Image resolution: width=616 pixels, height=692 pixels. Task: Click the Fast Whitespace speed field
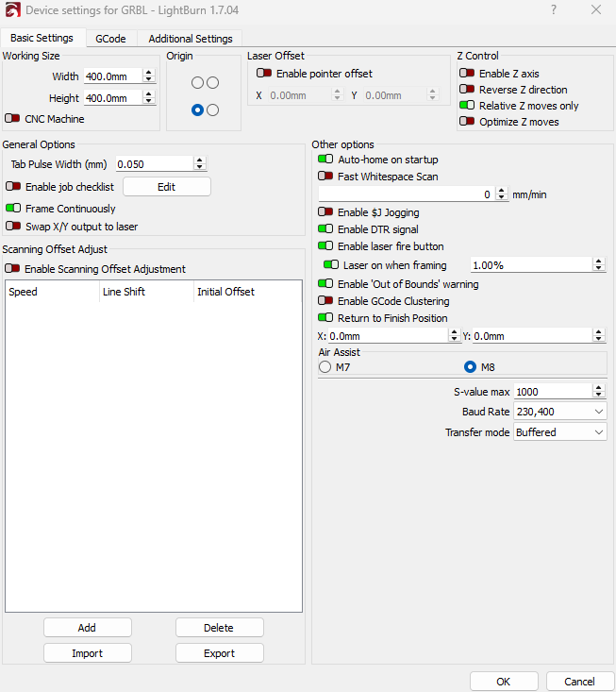(407, 194)
